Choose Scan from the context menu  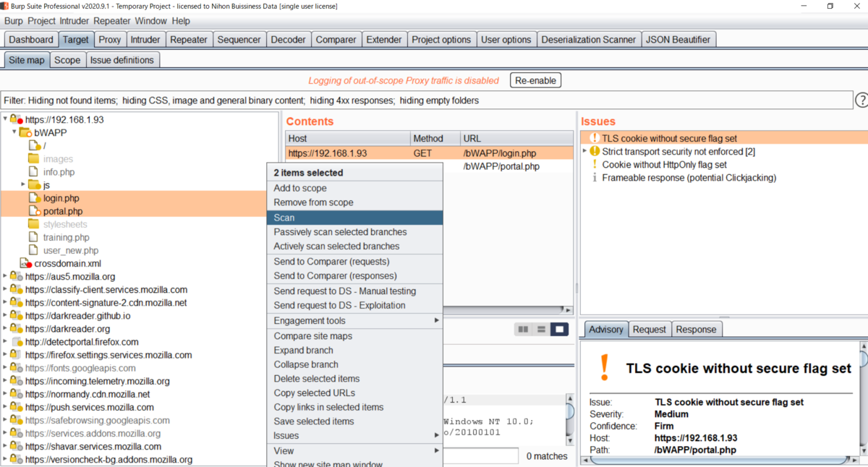pyautogui.click(x=354, y=218)
